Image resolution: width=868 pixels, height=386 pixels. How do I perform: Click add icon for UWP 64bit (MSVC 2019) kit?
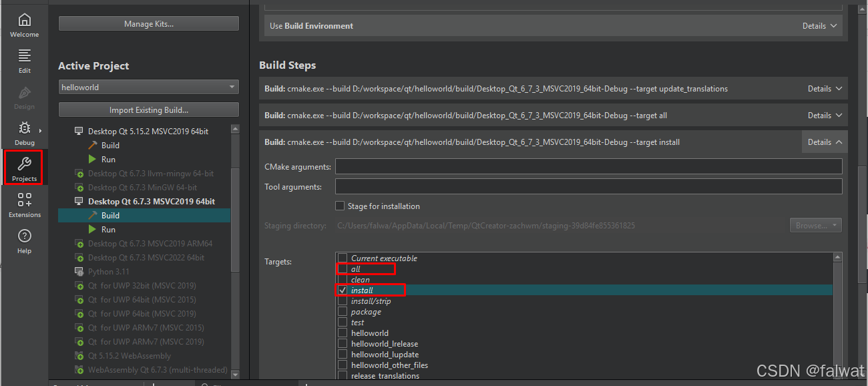[x=79, y=314]
